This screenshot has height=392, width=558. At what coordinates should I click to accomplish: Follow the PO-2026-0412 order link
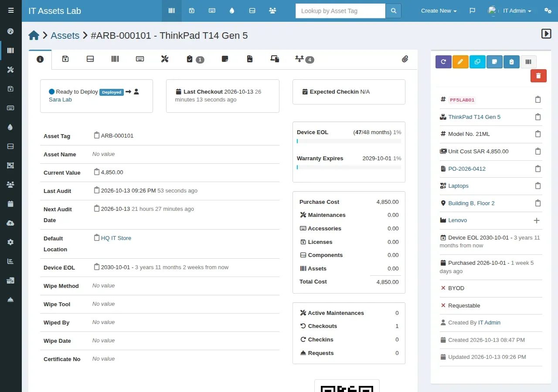467,169
